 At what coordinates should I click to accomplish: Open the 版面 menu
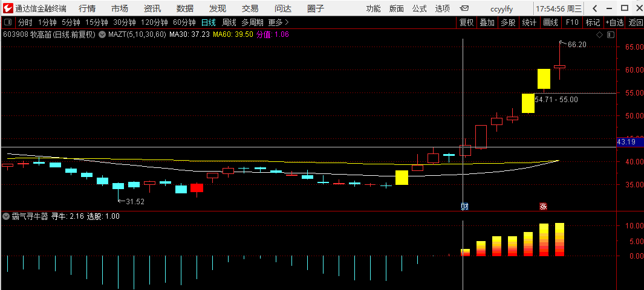tap(396, 8)
